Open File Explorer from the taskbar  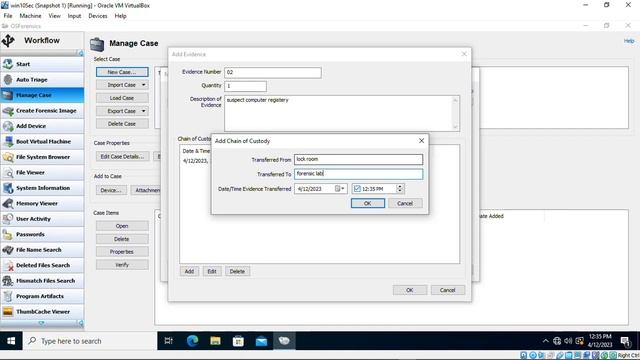[215, 341]
